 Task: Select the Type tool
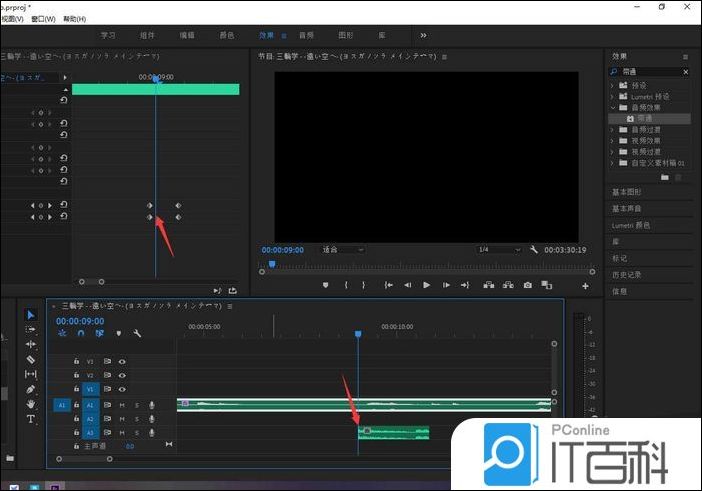pos(30,419)
